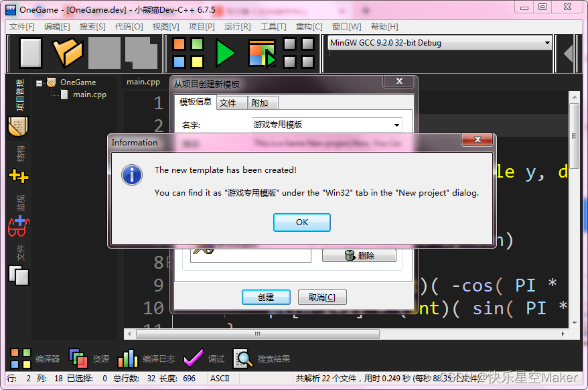Click the horizontal scroll-right arrow
The image size is (588, 390).
[x=563, y=334]
